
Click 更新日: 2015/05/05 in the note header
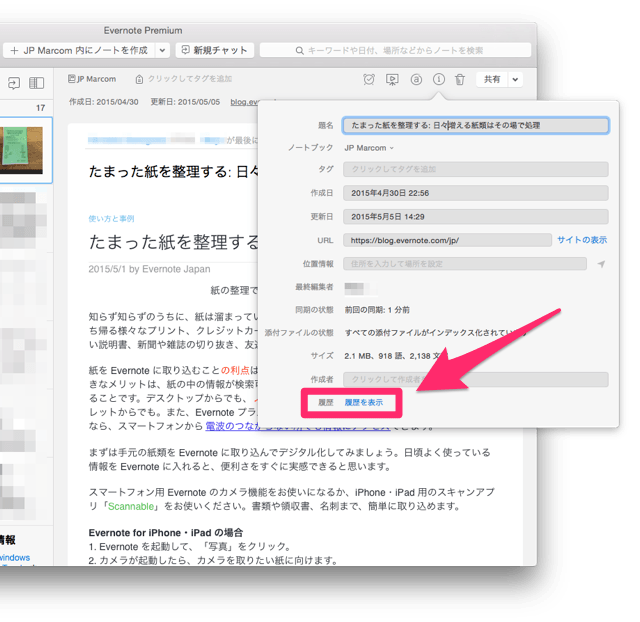[185, 102]
